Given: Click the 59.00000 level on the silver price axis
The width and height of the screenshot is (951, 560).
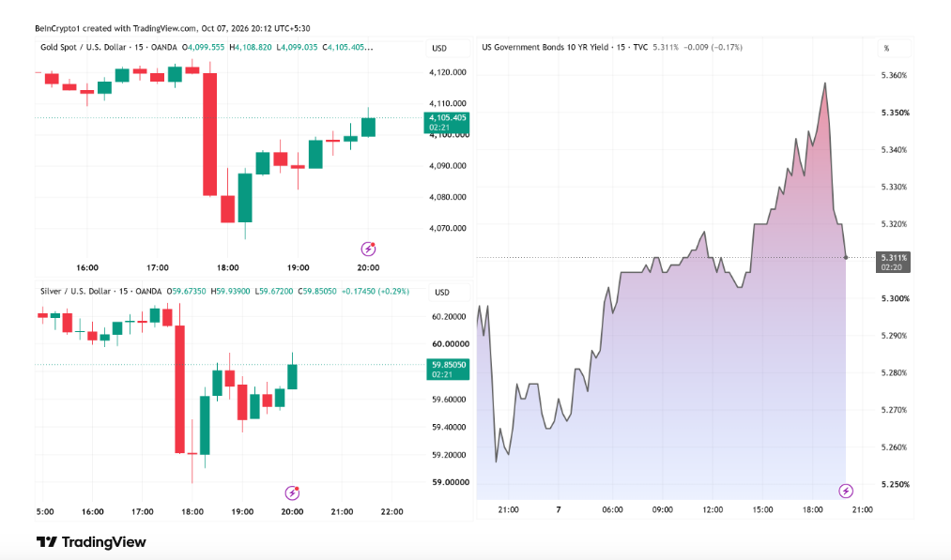Looking at the screenshot, I should coord(450,482).
